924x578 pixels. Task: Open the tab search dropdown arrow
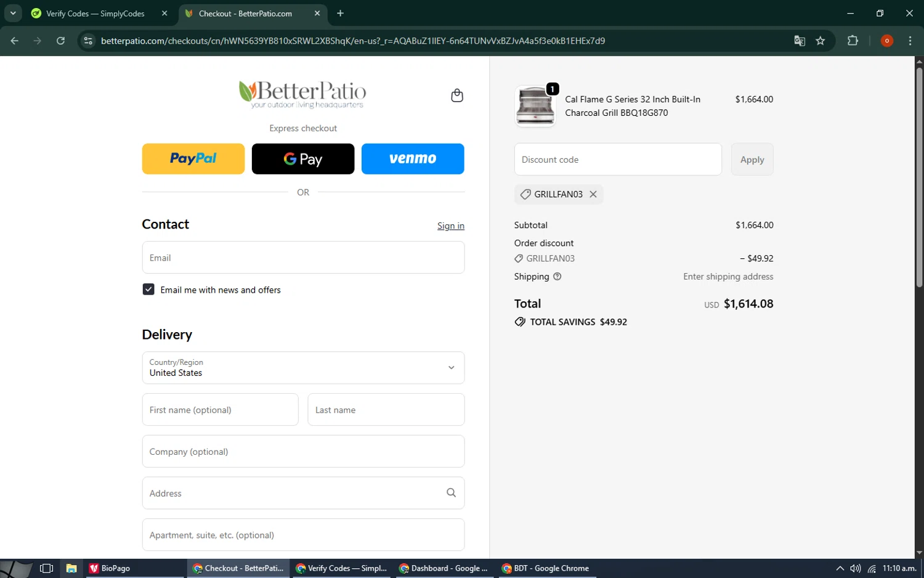13,13
